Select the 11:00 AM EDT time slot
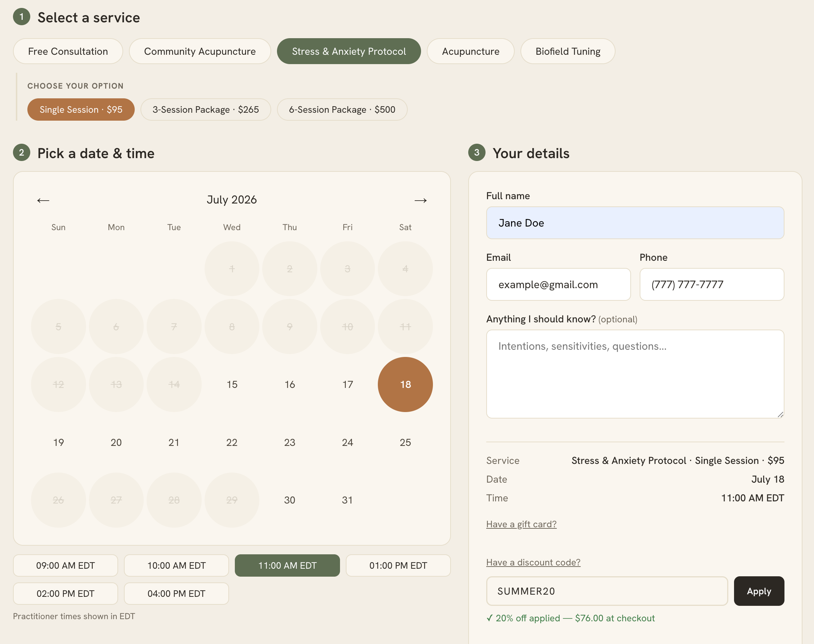Image resolution: width=814 pixels, height=644 pixels. (287, 565)
